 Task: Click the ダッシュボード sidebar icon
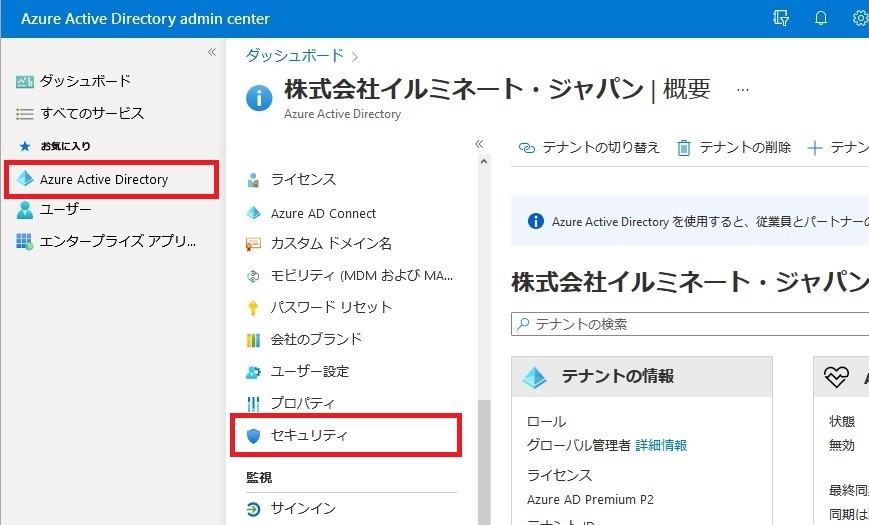point(24,82)
